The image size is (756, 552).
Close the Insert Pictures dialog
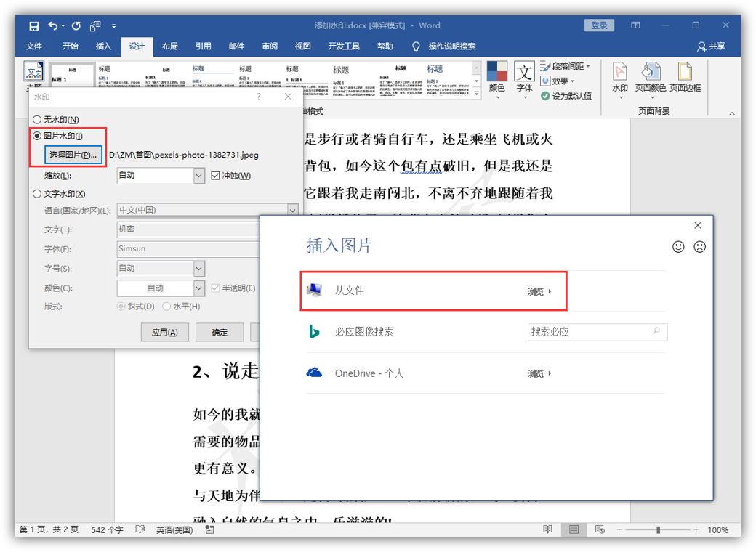pos(697,225)
